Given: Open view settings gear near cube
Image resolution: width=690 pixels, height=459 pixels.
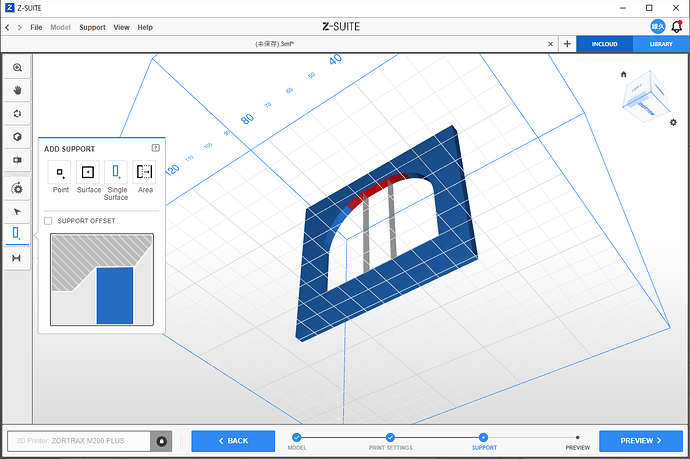Looking at the screenshot, I should point(673,122).
